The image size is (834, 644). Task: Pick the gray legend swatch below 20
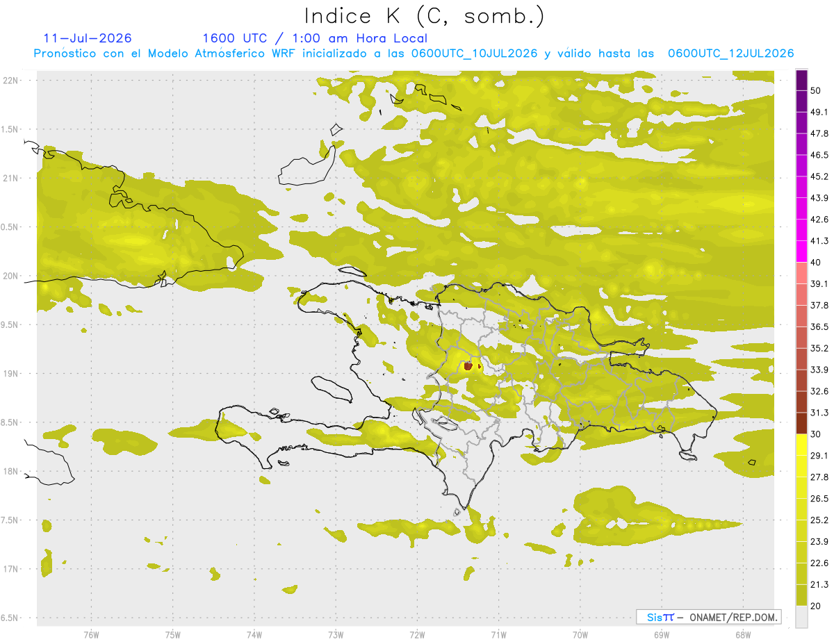[801, 617]
